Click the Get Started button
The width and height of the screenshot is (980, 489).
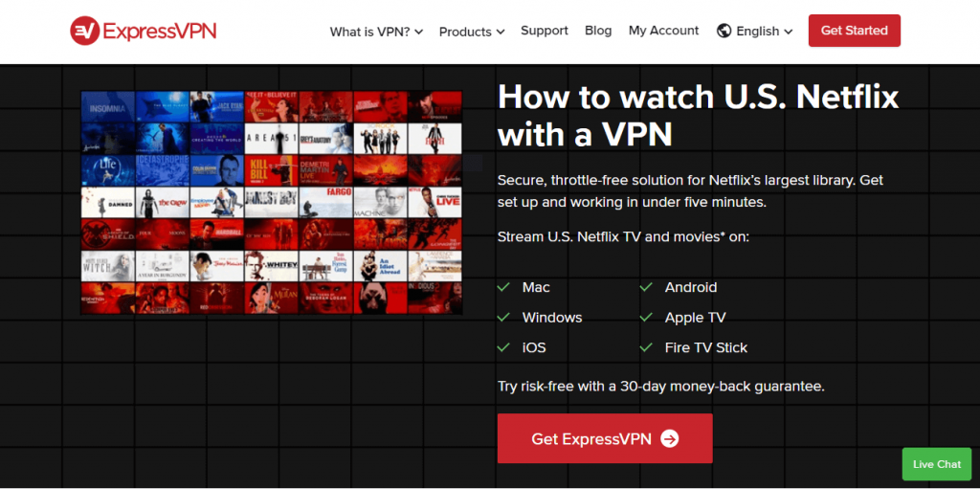tap(855, 31)
